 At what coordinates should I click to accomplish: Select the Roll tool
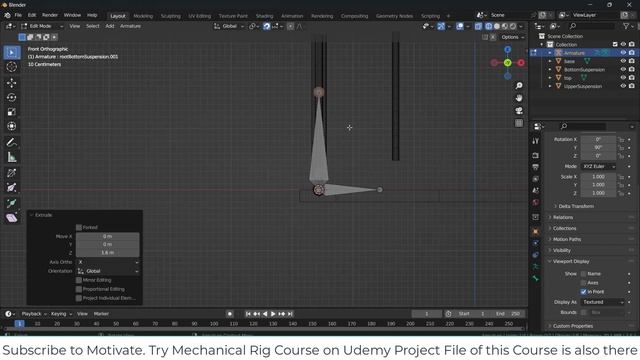tap(11, 173)
